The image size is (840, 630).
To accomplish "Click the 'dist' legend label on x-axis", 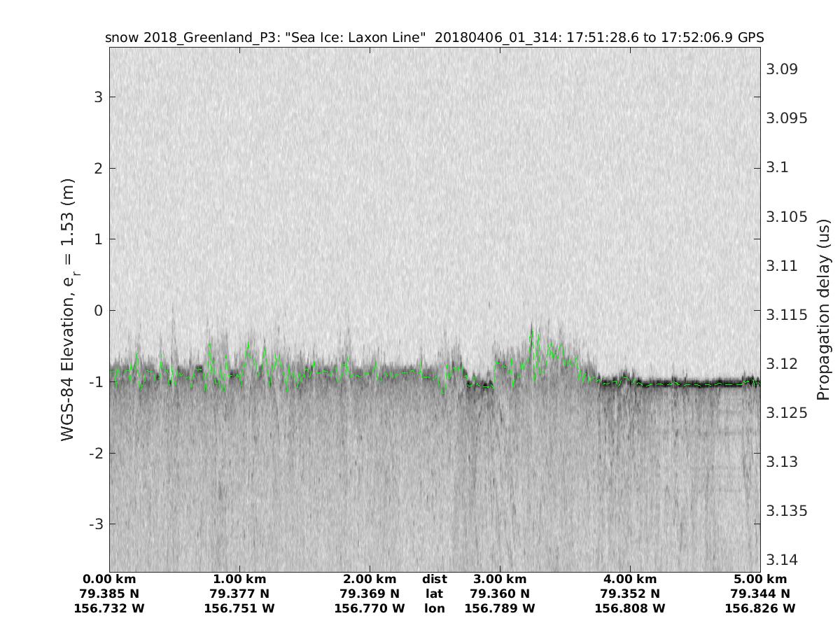I will tap(434, 579).
